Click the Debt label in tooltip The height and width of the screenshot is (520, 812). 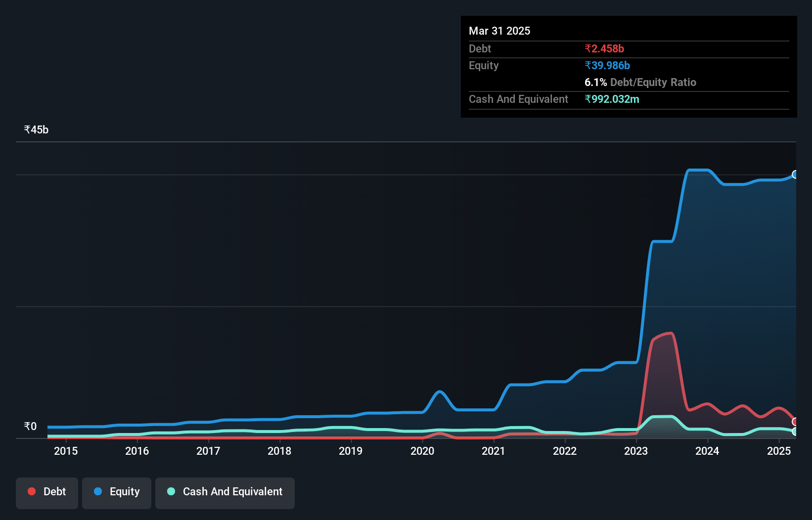point(480,48)
